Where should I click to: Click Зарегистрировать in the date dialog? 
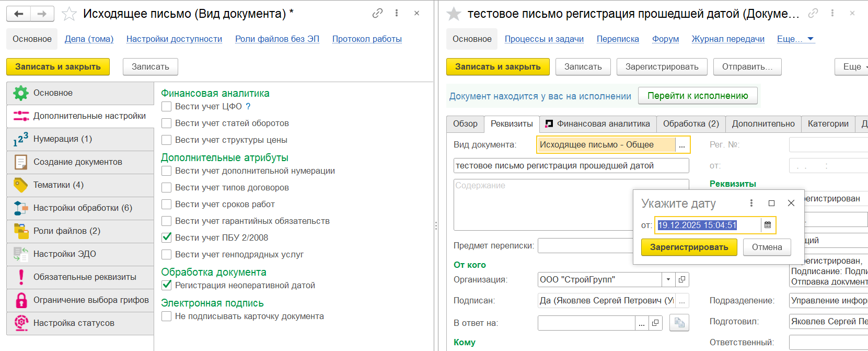[689, 247]
